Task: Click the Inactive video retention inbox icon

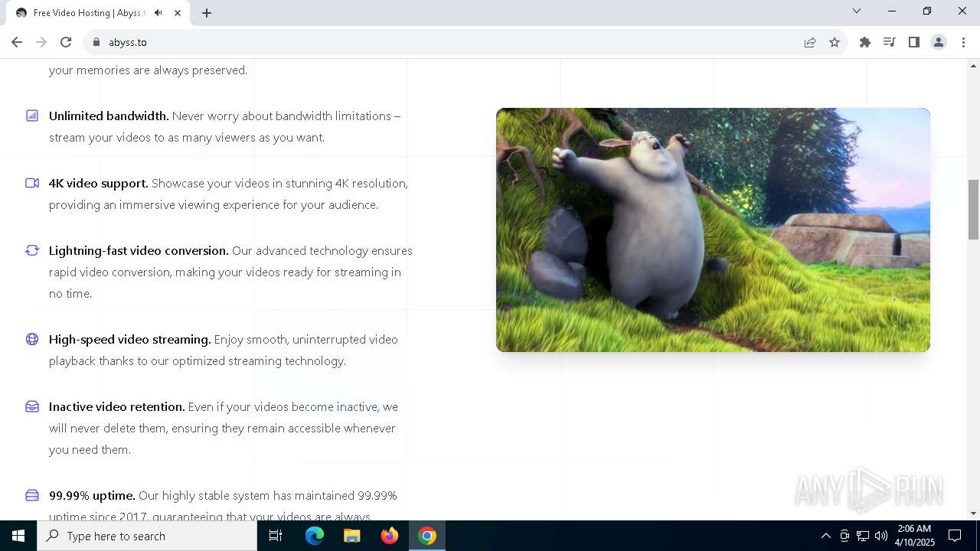Action: tap(32, 406)
